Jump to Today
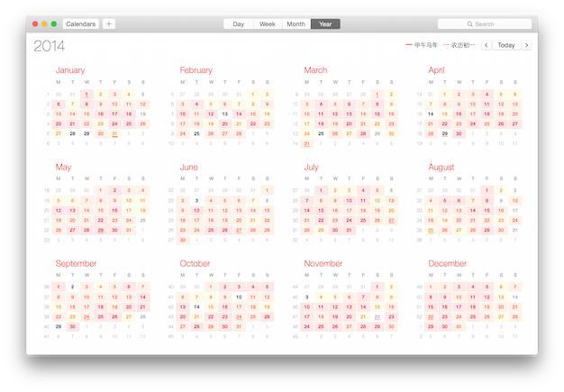564x392 pixels. tap(506, 45)
